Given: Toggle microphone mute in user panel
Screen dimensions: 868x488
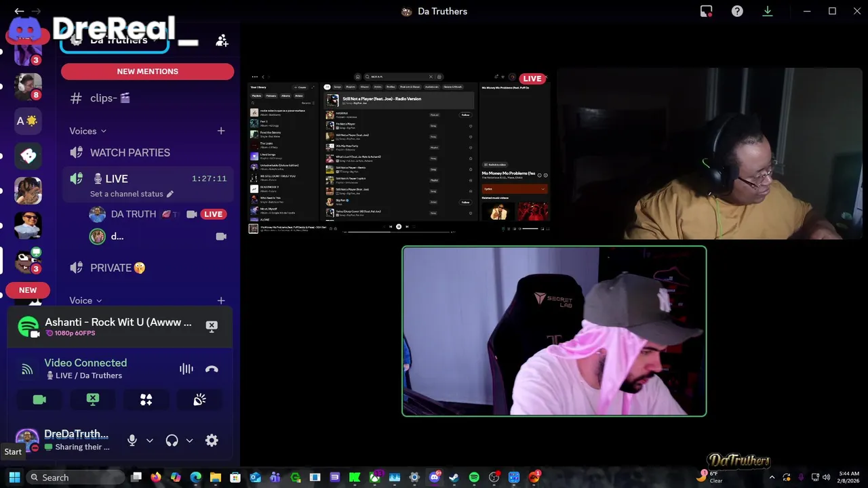Looking at the screenshot, I should coord(132,441).
